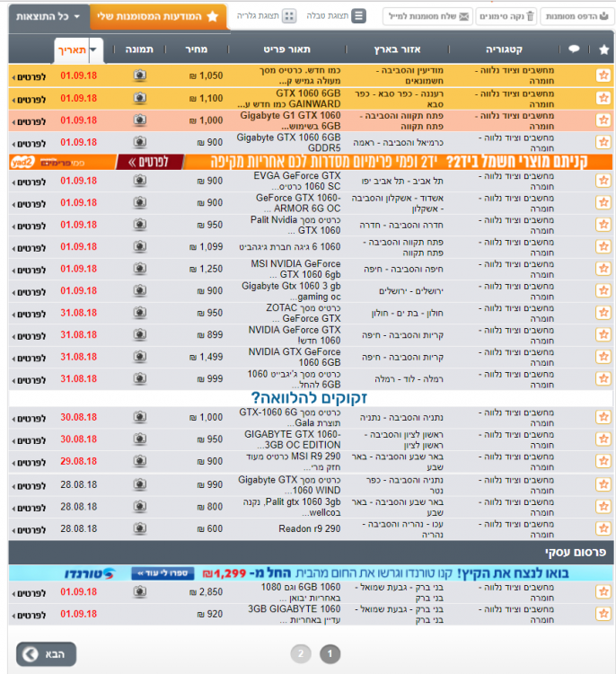The height and width of the screenshot is (674, 616).
Task: Click the star column header icon
Action: click(x=603, y=49)
